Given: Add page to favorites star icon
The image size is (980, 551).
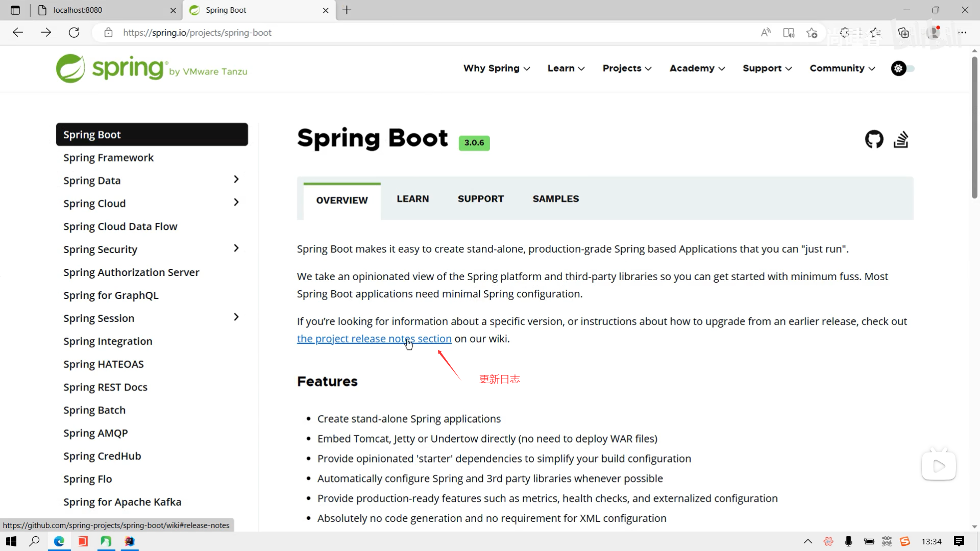Looking at the screenshot, I should click(x=812, y=33).
